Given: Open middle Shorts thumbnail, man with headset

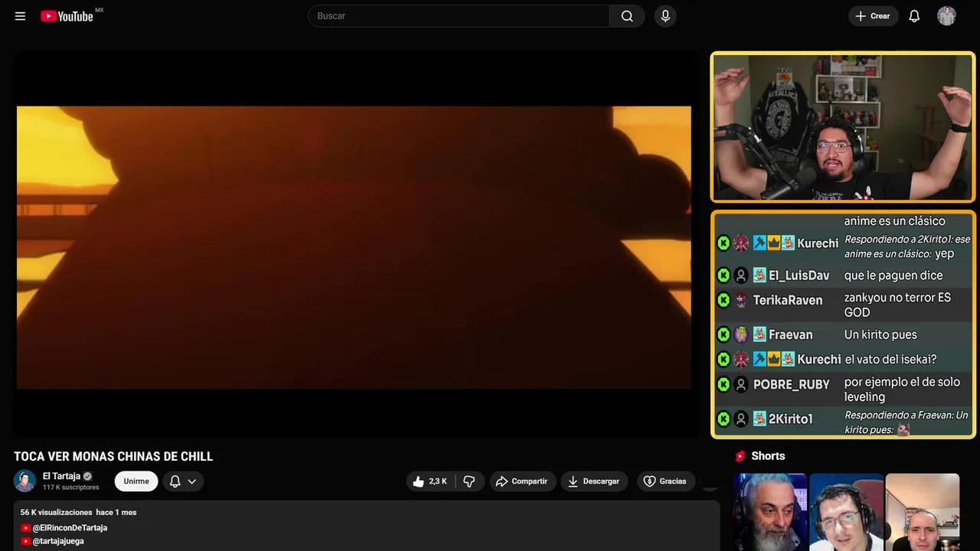Looking at the screenshot, I should pyautogui.click(x=846, y=512).
